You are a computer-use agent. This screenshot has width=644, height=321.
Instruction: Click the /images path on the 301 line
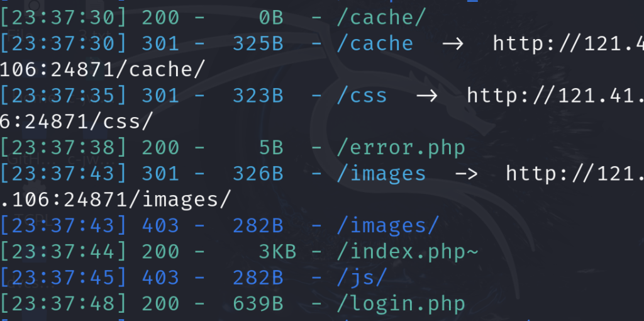pyautogui.click(x=382, y=174)
